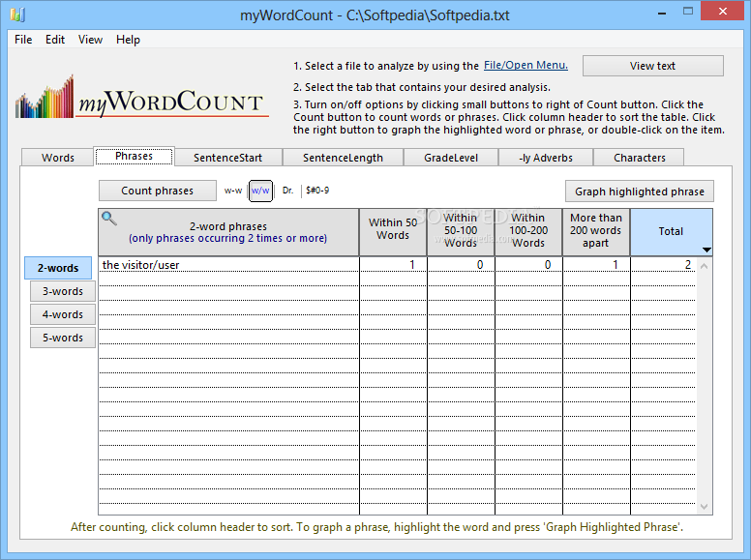Screen dimensions: 751x560
Task: Select the 2-words phrase length button
Action: (58, 268)
